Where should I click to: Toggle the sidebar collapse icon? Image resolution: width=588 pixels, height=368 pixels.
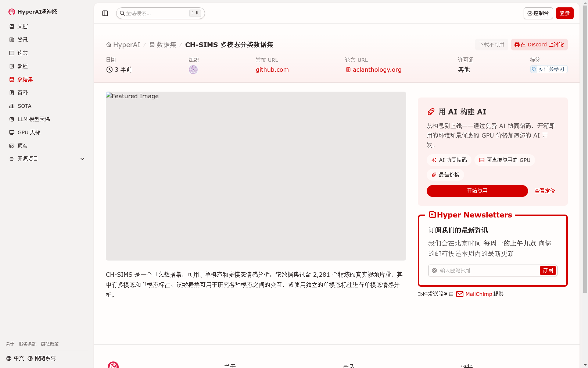point(105,13)
